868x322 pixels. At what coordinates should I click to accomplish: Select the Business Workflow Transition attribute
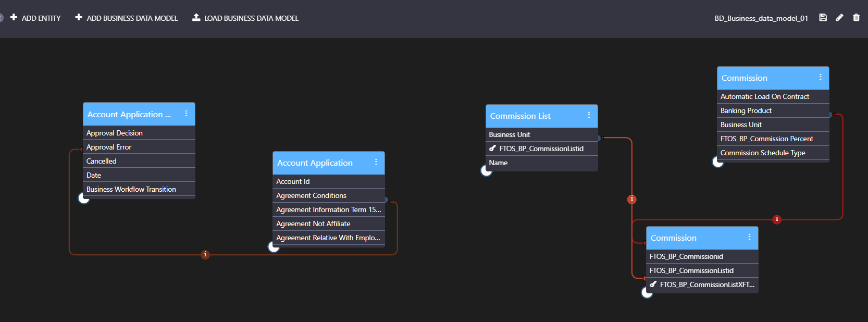131,189
